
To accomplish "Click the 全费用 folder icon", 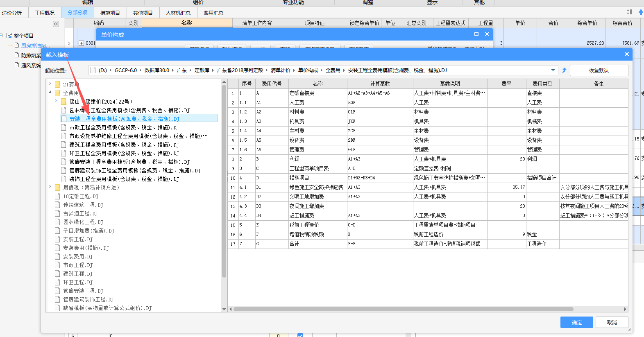I will (58, 93).
